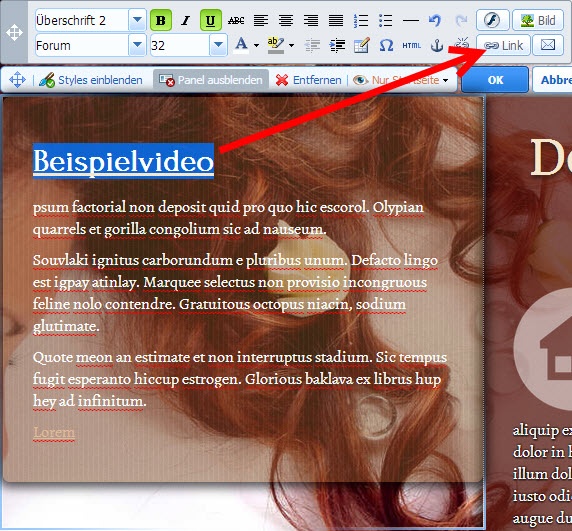
Task: Toggle bold formatting button
Action: 161,20
